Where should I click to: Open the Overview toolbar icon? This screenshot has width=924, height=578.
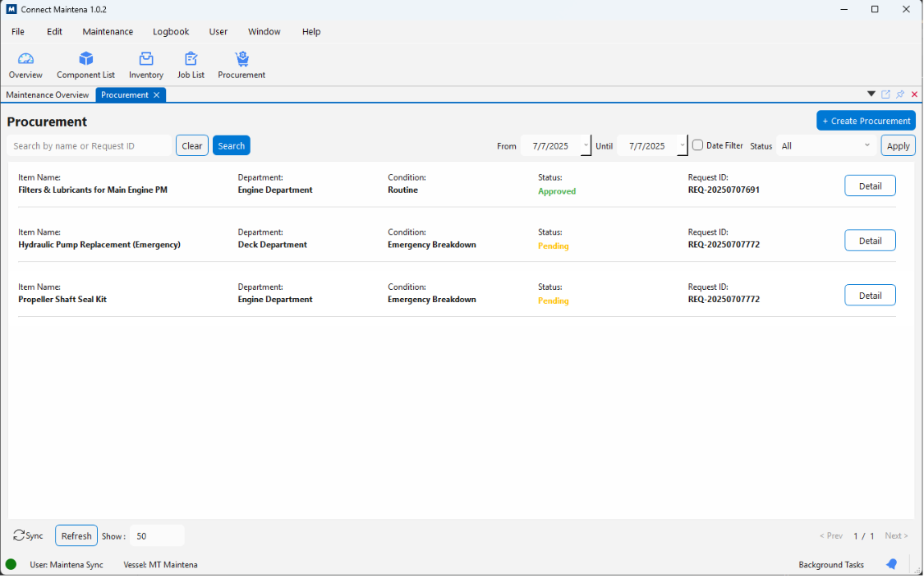point(25,65)
